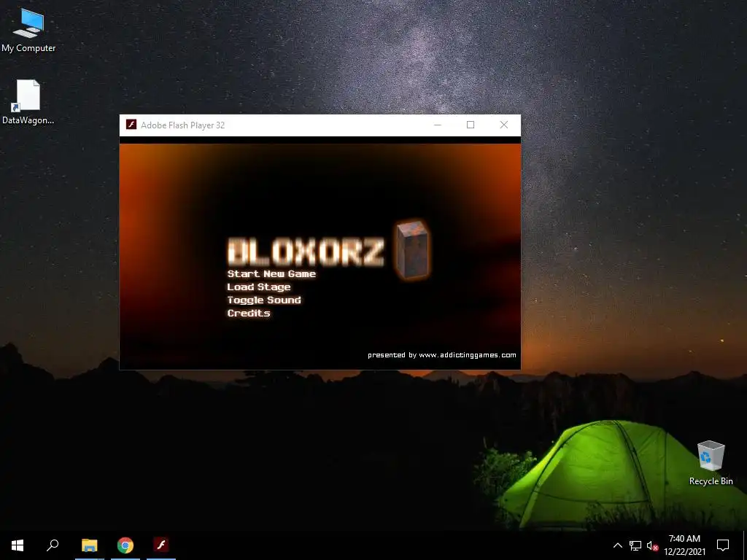This screenshot has height=560, width=747.
Task: Maximize the Adobe Flash Player window
Action: click(x=471, y=125)
